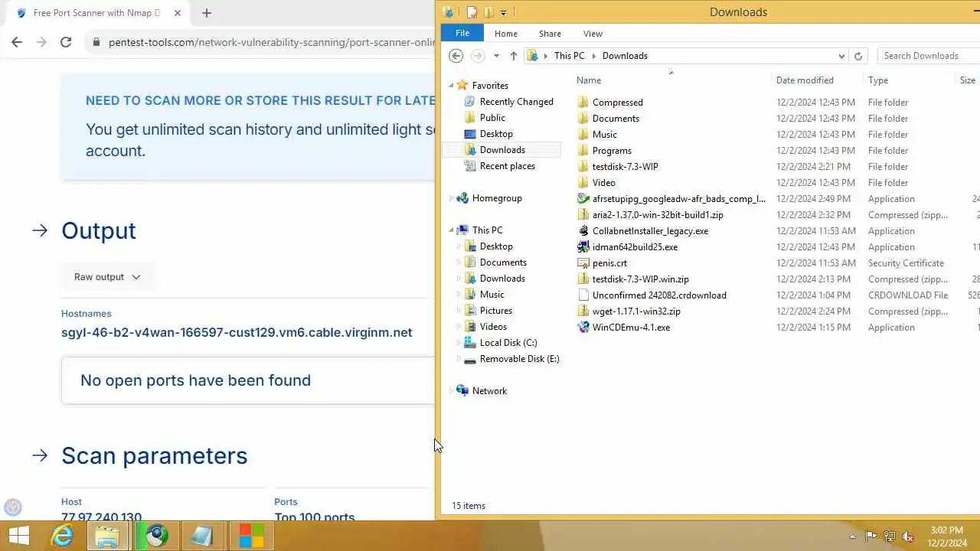Image resolution: width=980 pixels, height=551 pixels.
Task: Click the site info icon in address bar
Action: click(96, 42)
